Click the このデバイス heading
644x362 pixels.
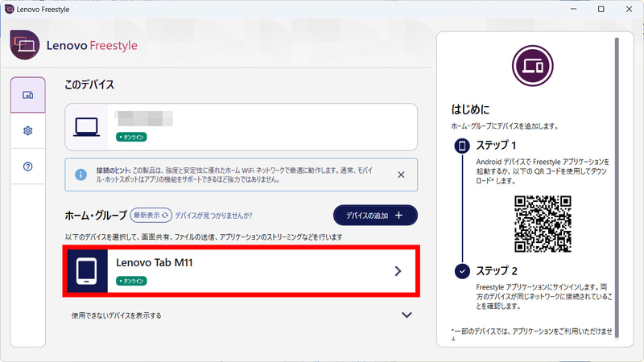point(89,84)
